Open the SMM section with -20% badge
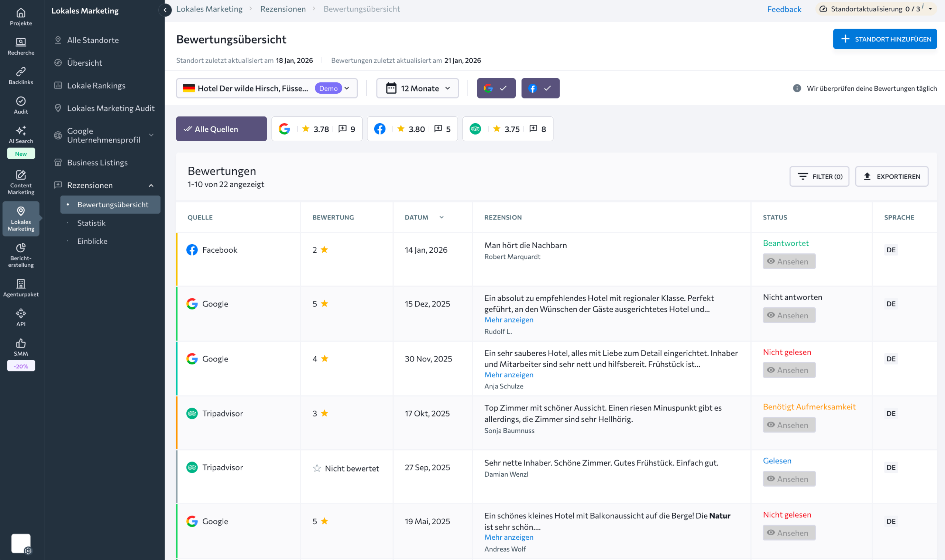This screenshot has height=560, width=945. pyautogui.click(x=21, y=347)
